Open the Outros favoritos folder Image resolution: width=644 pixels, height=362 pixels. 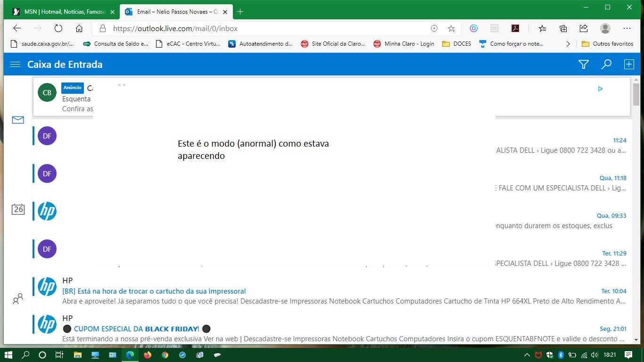[607, 44]
